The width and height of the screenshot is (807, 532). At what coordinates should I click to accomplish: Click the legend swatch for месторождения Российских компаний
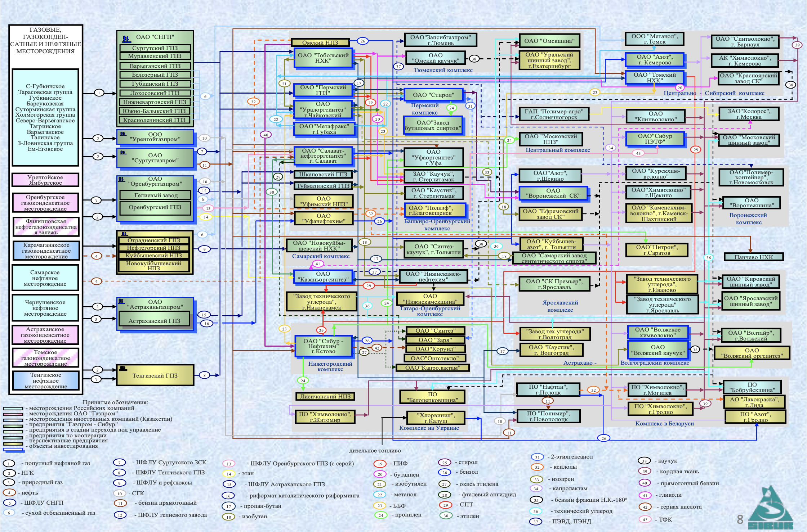point(13,409)
